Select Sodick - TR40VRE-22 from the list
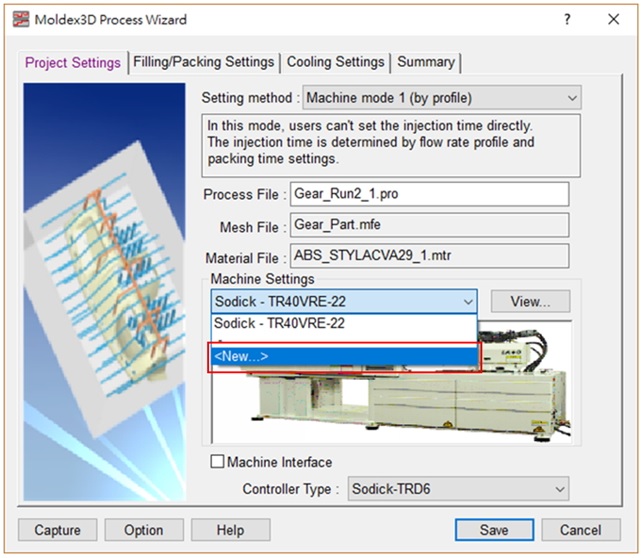 click(x=344, y=323)
